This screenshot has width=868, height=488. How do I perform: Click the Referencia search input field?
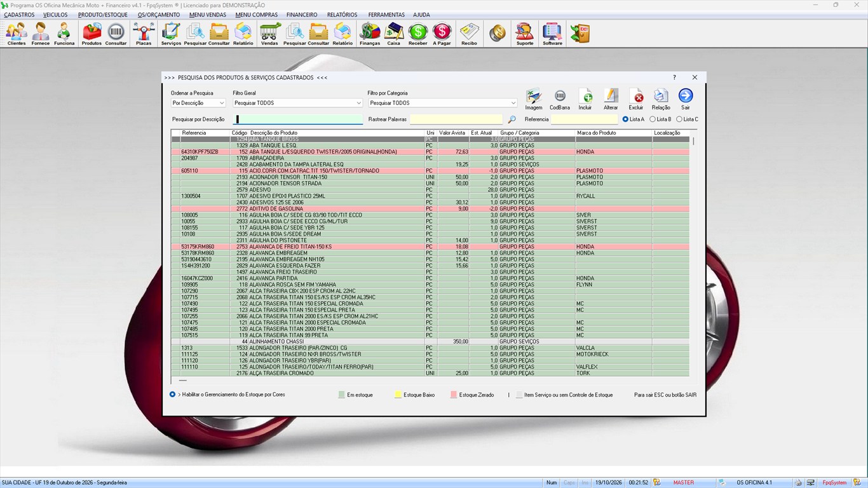(x=585, y=119)
